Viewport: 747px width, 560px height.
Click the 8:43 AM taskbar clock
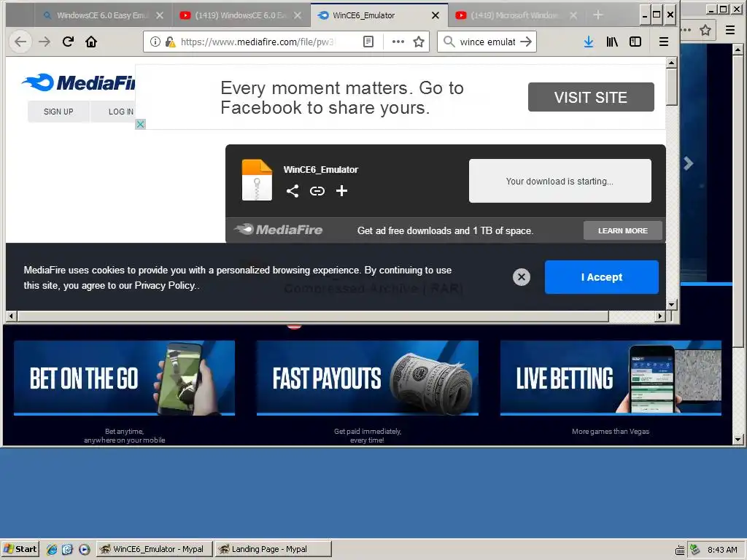tap(722, 550)
